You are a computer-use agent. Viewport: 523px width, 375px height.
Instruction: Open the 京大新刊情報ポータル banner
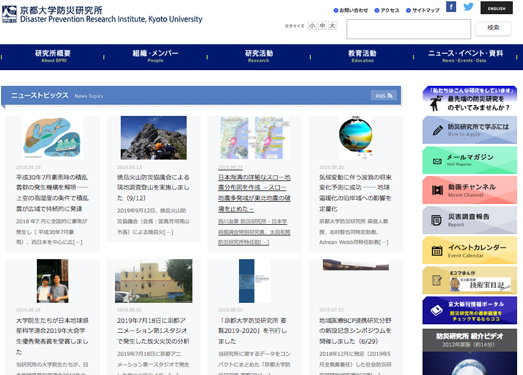click(470, 310)
